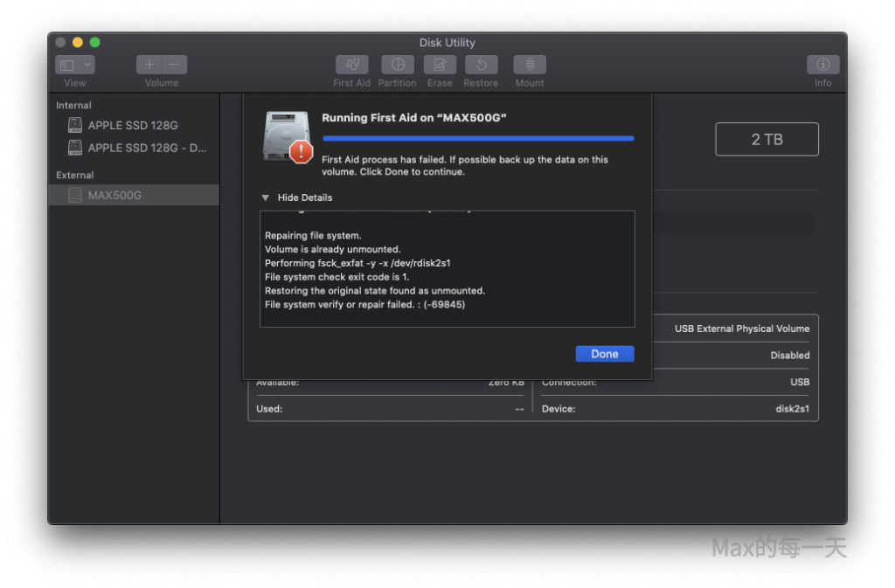Click the File system verify failed log line
The width and height of the screenshot is (895, 588).
(x=365, y=304)
